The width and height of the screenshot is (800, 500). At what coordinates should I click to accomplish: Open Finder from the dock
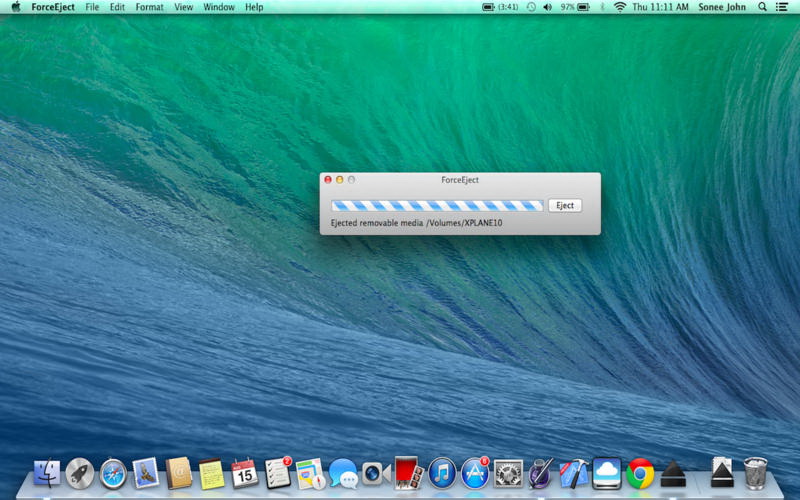[x=46, y=472]
